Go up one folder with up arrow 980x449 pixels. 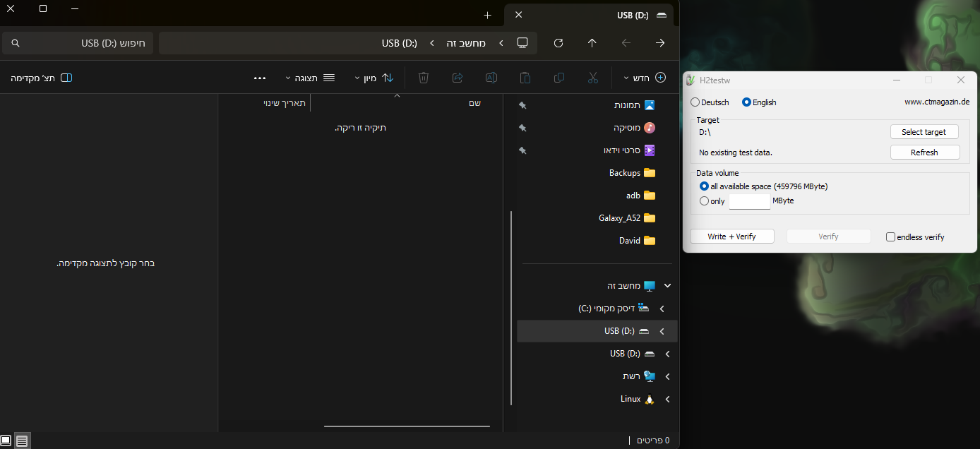point(592,43)
